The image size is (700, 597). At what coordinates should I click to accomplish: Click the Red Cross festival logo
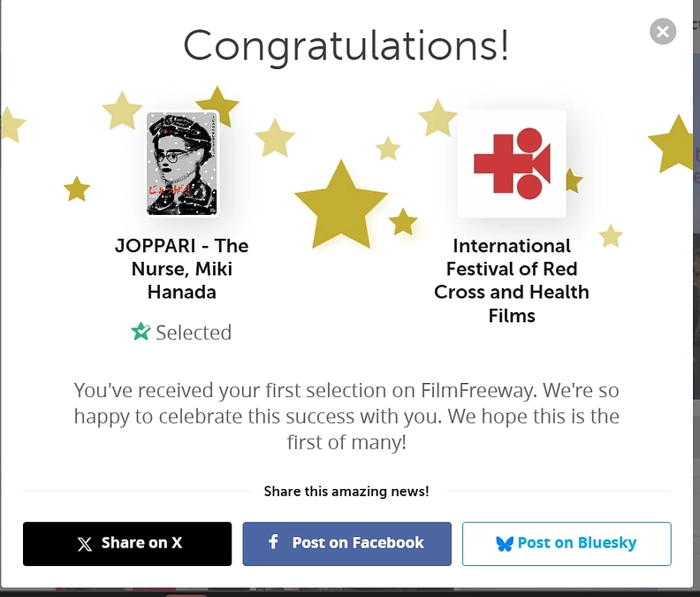click(512, 164)
